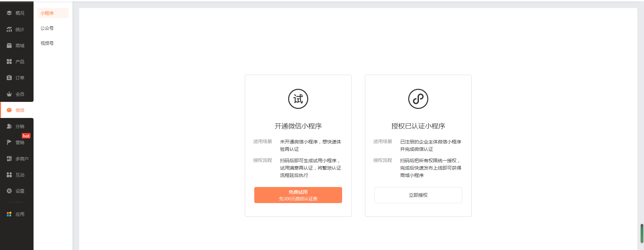Image resolution: width=644 pixels, height=250 pixels.
Task: Click 授权流程 label in authorize card
Action: [383, 160]
